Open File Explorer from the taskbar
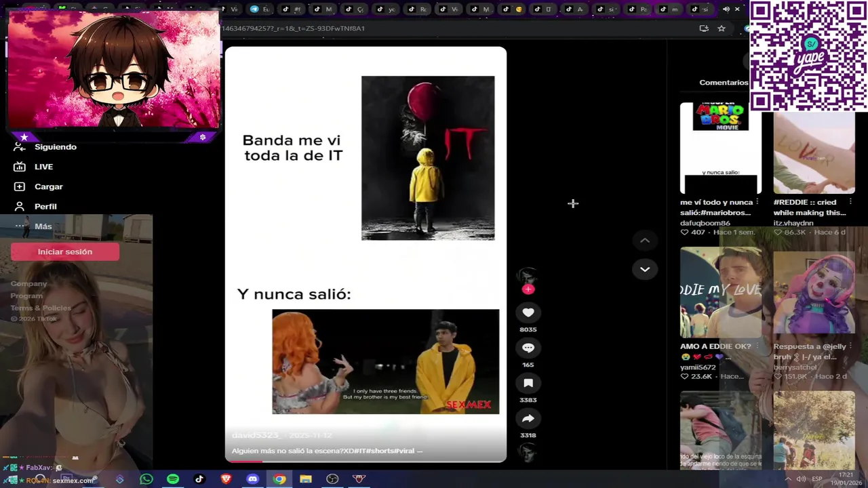This screenshot has width=868, height=488. [x=306, y=479]
